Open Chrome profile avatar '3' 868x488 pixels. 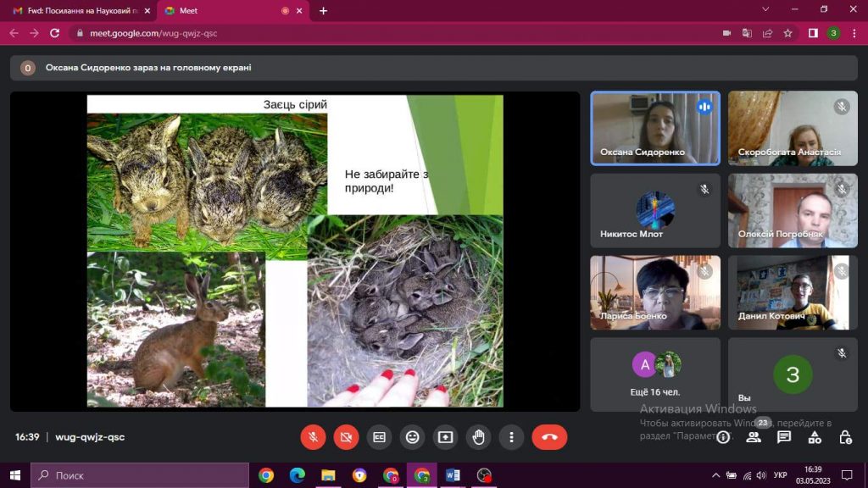[x=834, y=33]
